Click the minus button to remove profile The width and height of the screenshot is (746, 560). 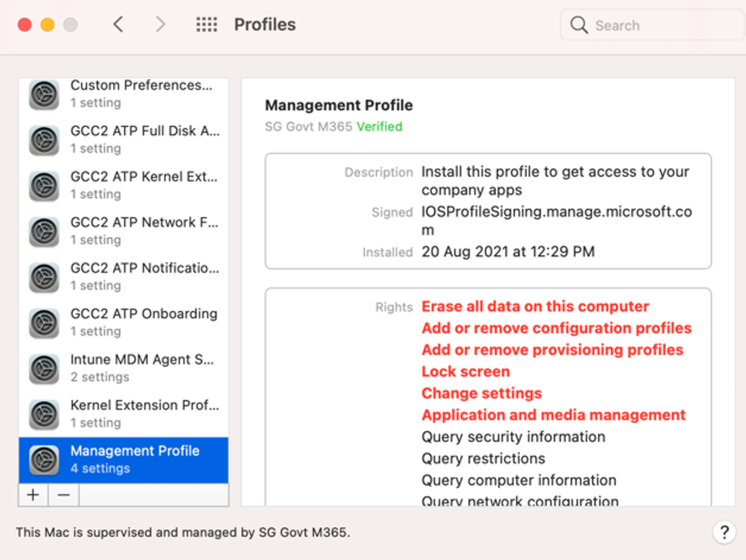click(64, 495)
